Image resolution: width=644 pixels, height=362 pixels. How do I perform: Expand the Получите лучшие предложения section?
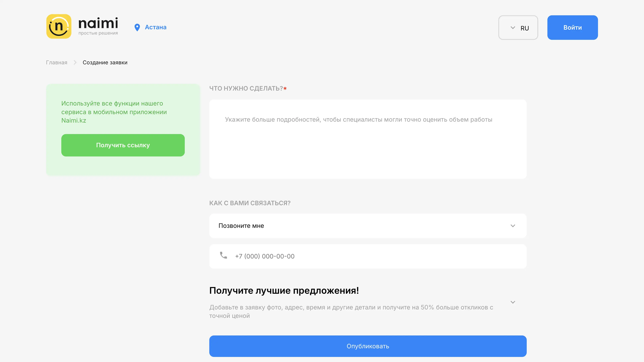pos(513,302)
